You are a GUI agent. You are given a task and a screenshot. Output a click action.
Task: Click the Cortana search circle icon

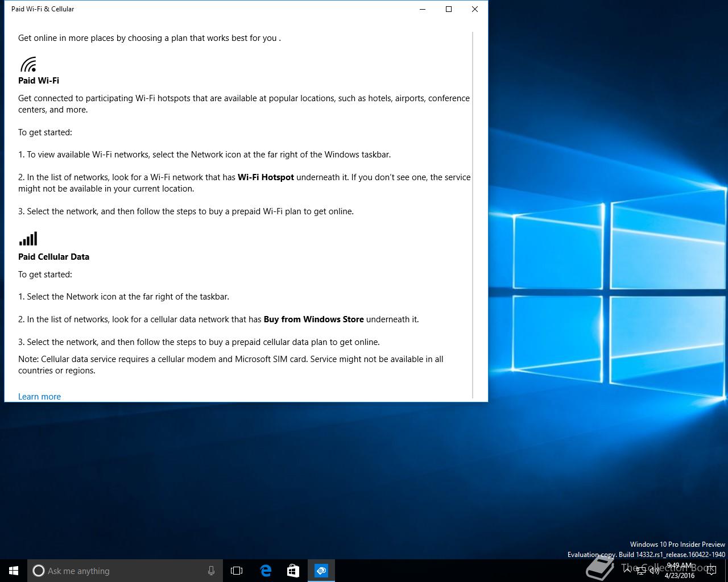pos(38,571)
